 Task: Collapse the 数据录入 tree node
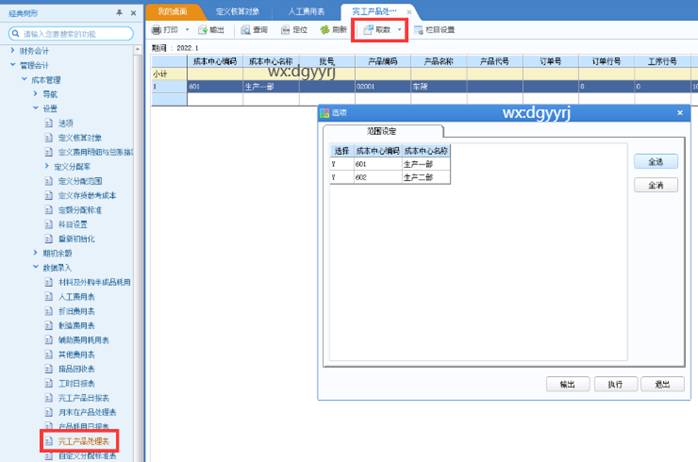click(x=36, y=268)
